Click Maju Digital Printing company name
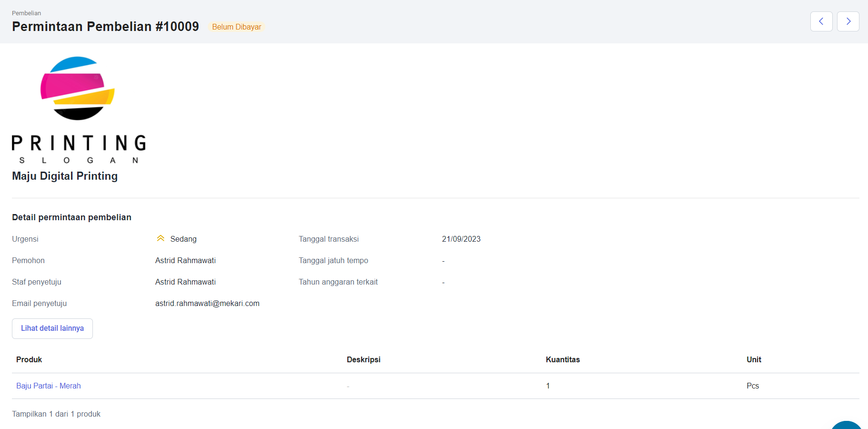Screen dimensions: 868x429 point(65,176)
